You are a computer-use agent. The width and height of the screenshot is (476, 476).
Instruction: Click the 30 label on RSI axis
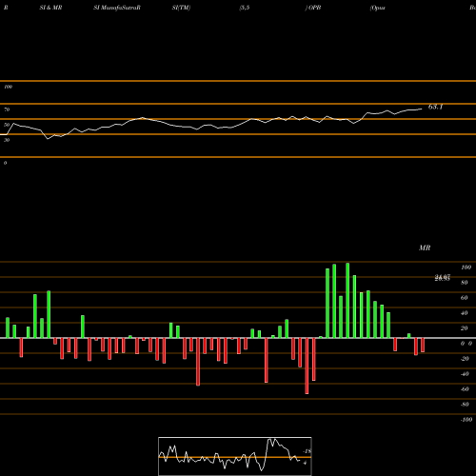(x=7, y=140)
